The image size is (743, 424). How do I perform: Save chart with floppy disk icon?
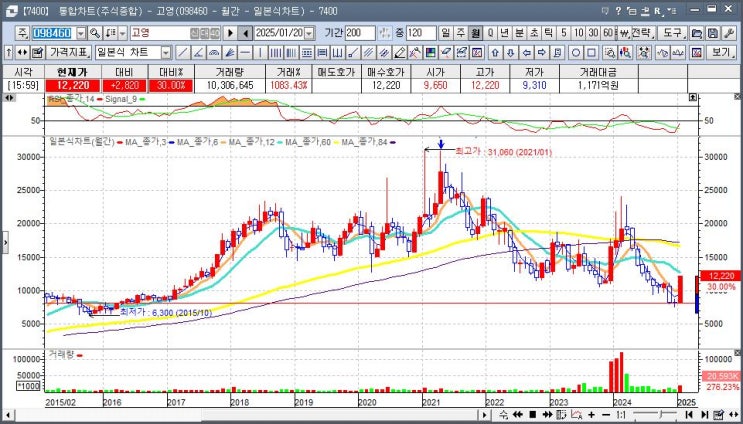713,33
